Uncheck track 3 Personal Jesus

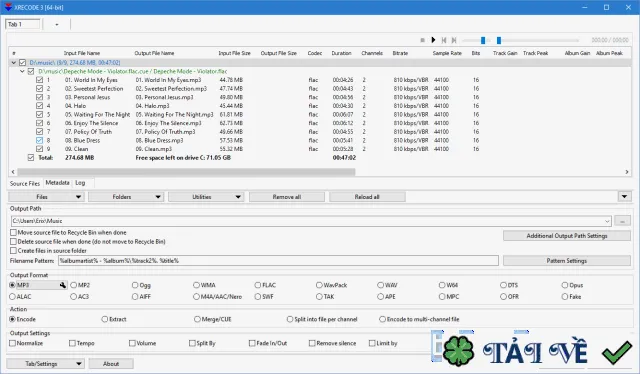40,97
